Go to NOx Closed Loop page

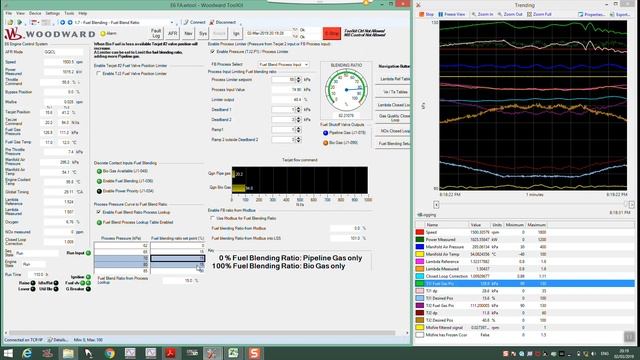click(x=394, y=131)
